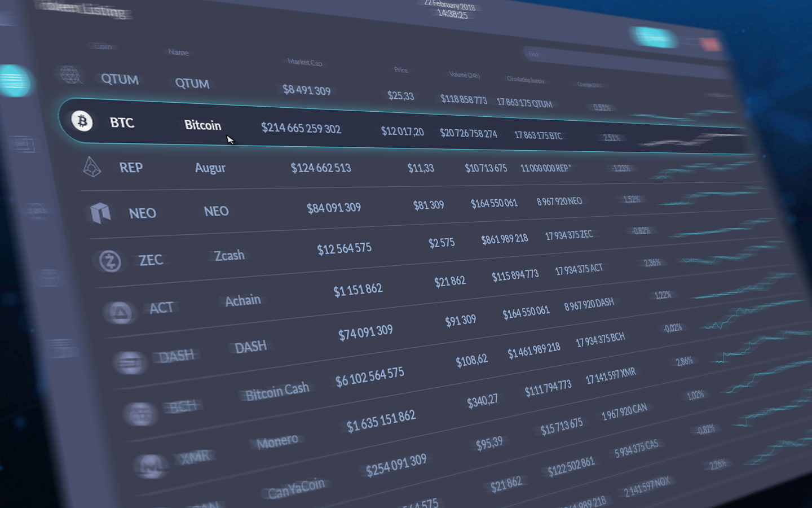Click the Monero name cell

277,441
